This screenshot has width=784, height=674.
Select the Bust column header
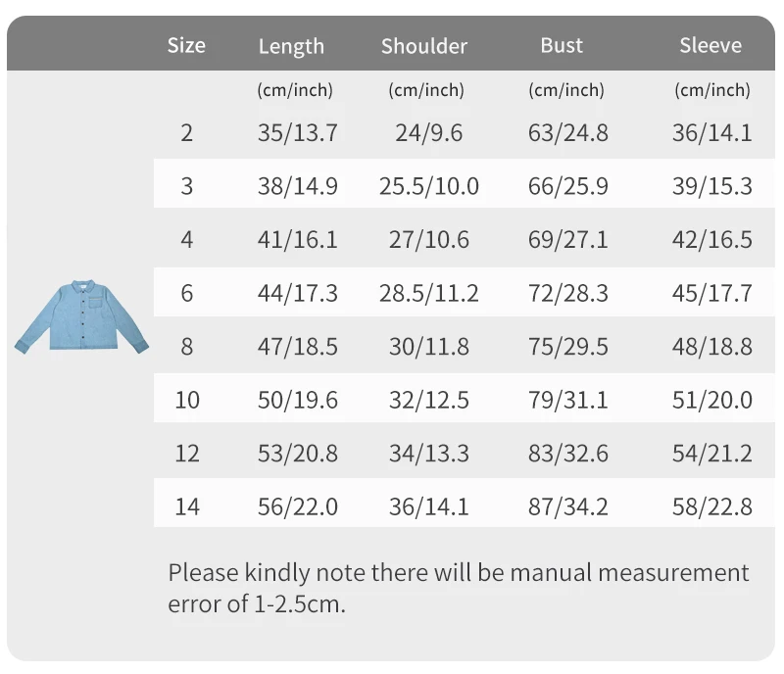562,45
